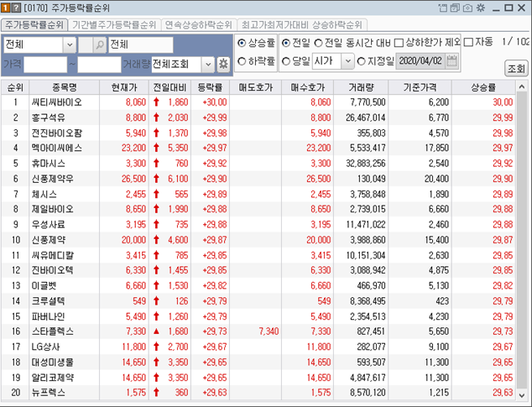Screen dimensions: 532x407
Task: Select the 하락률 radio button
Action: [242, 61]
